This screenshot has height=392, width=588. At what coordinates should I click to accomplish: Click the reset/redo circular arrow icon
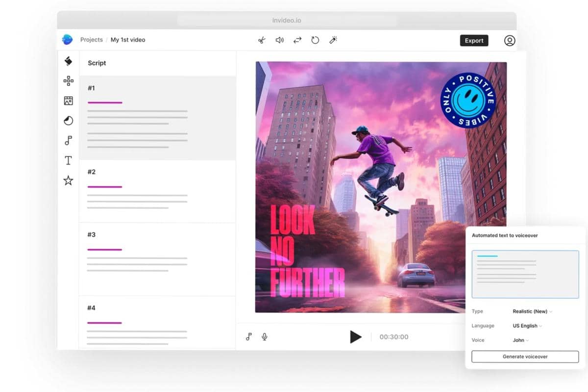tap(315, 40)
